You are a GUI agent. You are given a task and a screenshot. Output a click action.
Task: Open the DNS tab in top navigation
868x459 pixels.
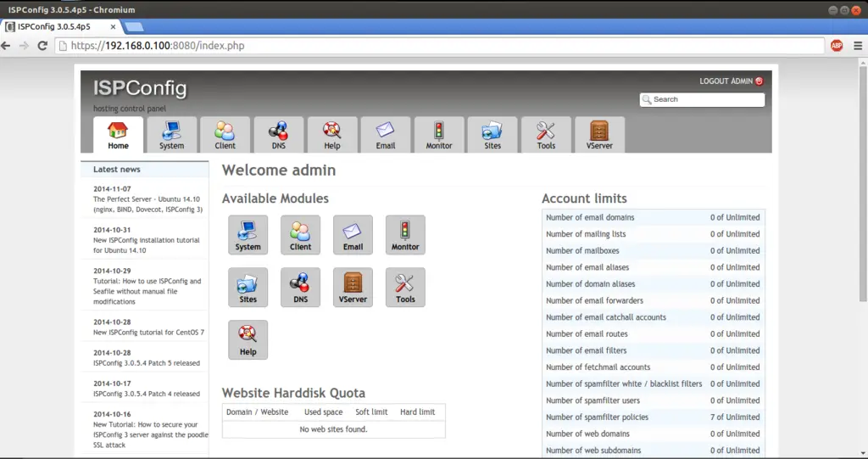coord(278,135)
